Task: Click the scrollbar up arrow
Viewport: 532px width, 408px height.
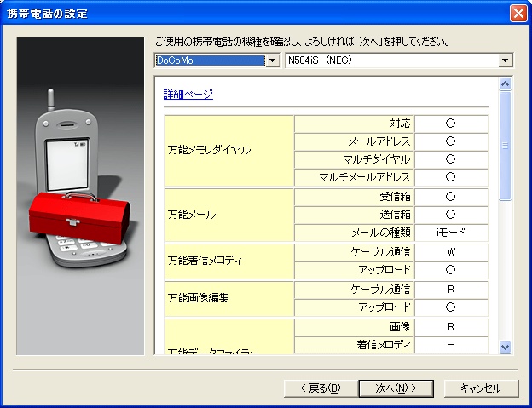Action: (x=505, y=84)
